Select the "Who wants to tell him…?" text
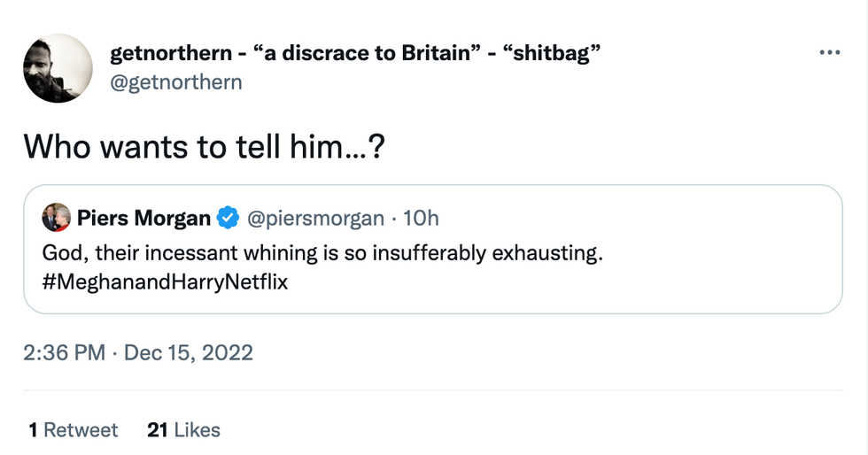 [x=203, y=146]
